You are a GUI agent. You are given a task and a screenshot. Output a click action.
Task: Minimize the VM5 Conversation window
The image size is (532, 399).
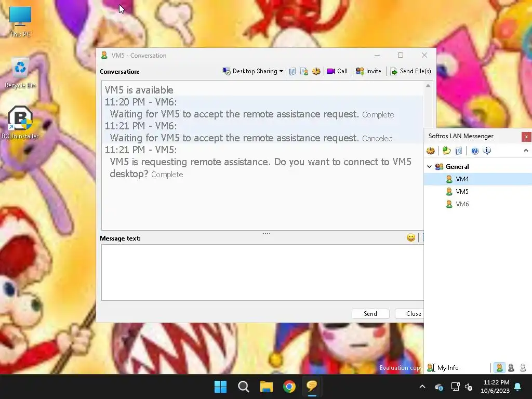click(377, 55)
